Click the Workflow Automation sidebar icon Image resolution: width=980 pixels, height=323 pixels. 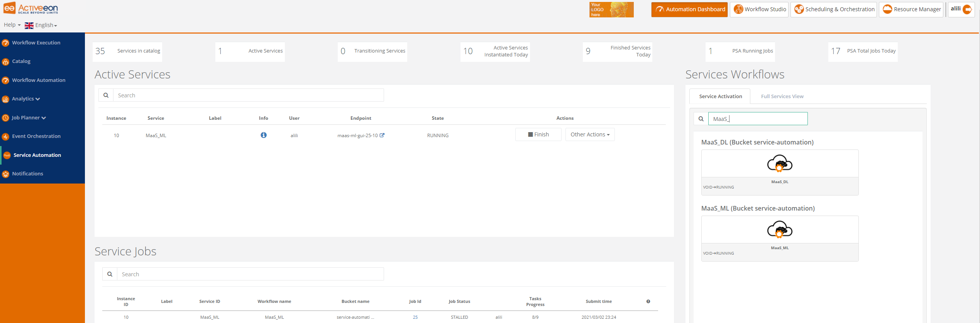[5, 80]
